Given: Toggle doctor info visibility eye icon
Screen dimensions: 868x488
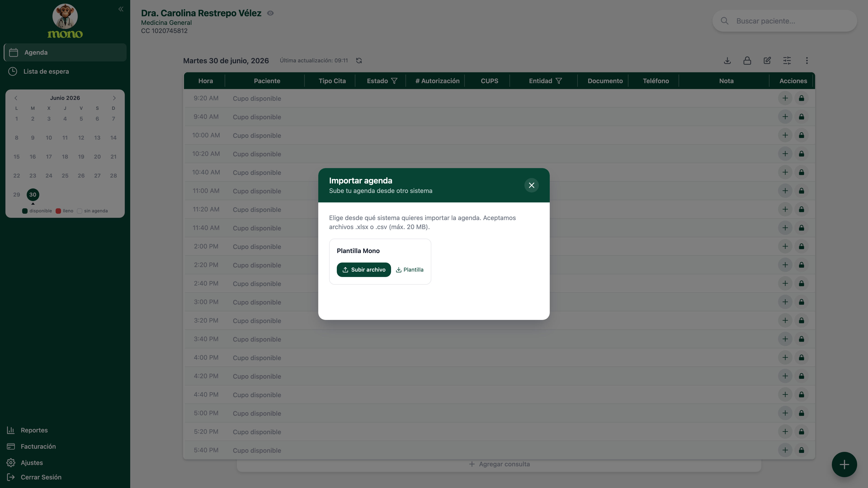Looking at the screenshot, I should coord(270,13).
